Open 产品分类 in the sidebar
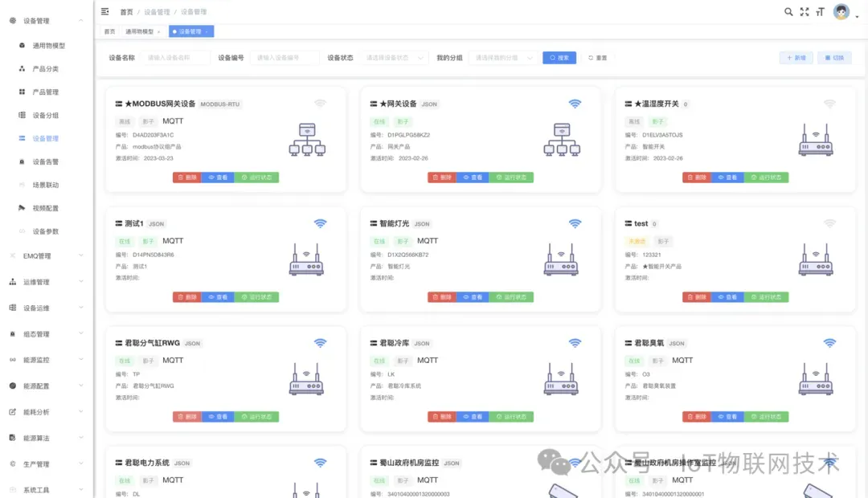The width and height of the screenshot is (868, 498). 45,68
